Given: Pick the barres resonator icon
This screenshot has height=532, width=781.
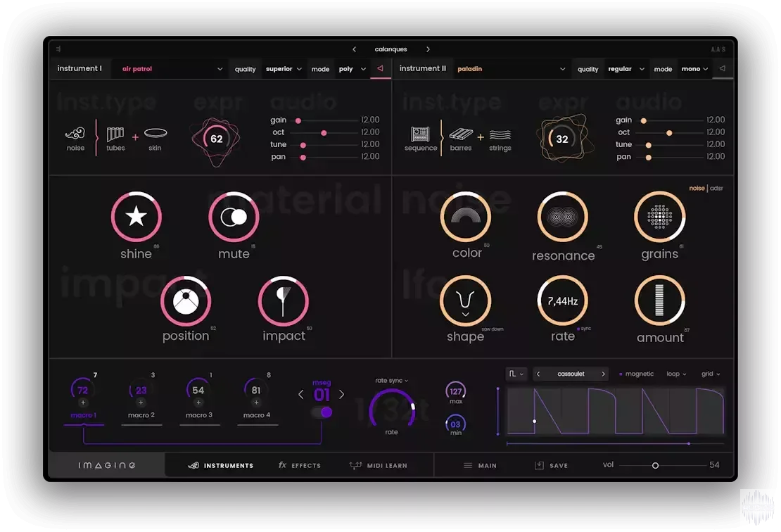Looking at the screenshot, I should [x=461, y=134].
